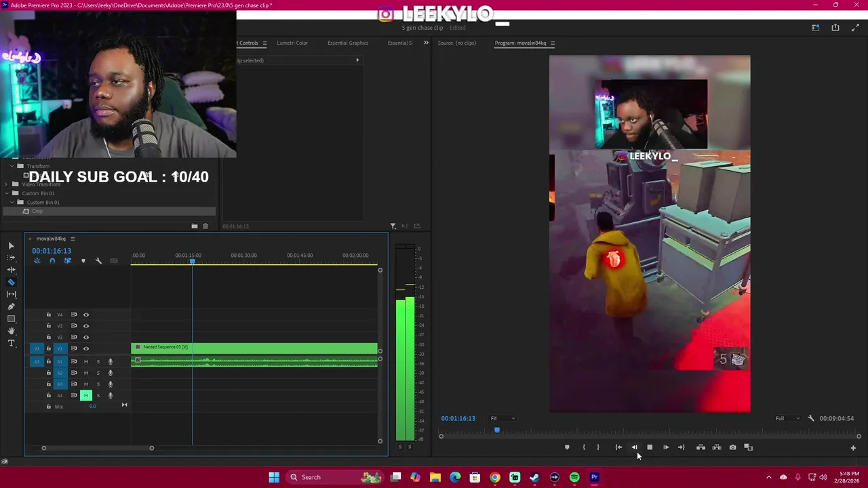The image size is (868, 488).
Task: Click Mark Out button
Action: tap(598, 447)
